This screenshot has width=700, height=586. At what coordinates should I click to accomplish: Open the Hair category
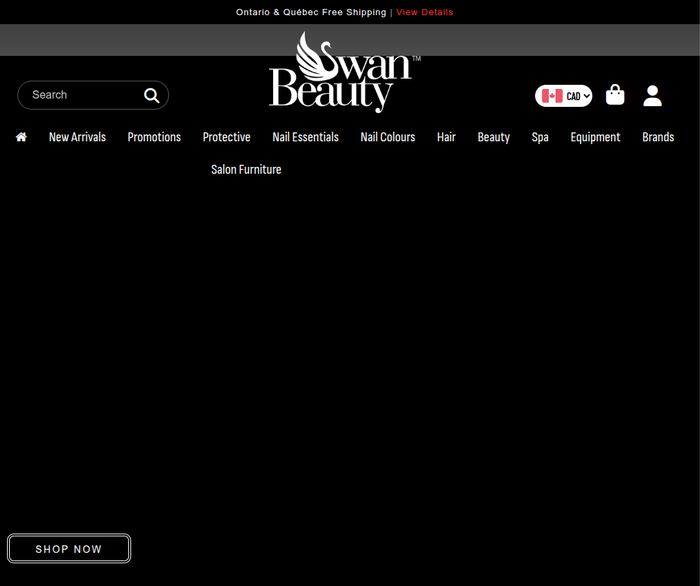click(446, 137)
